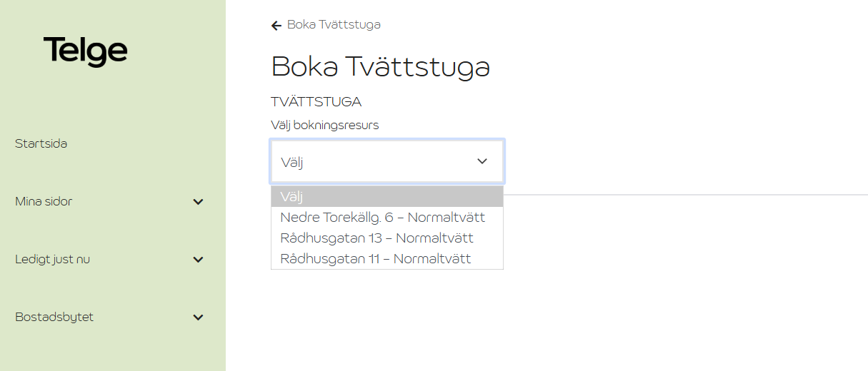Click the large Boka Tvättstuga heading
868x371 pixels.
pos(381,67)
